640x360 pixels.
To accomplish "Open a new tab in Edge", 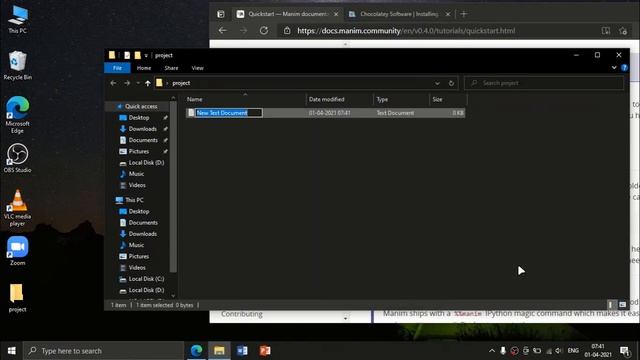I will point(464,14).
